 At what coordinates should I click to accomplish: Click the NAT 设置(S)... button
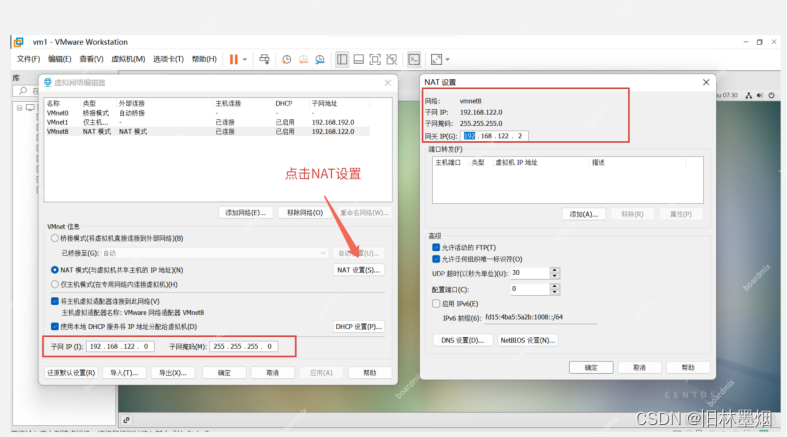(x=358, y=270)
